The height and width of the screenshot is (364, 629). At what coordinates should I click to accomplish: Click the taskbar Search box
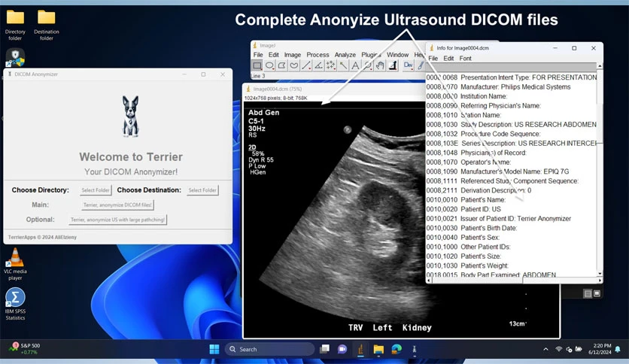coord(269,349)
